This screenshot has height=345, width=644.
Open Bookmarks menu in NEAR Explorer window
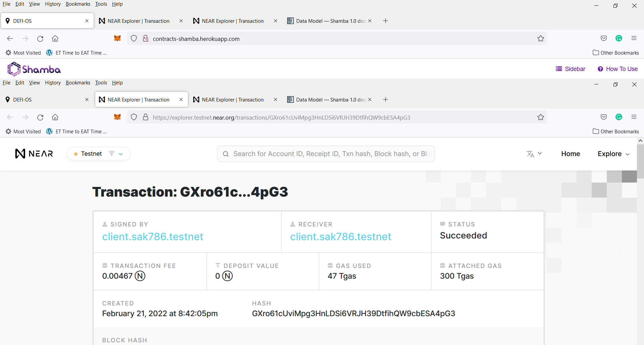78,83
